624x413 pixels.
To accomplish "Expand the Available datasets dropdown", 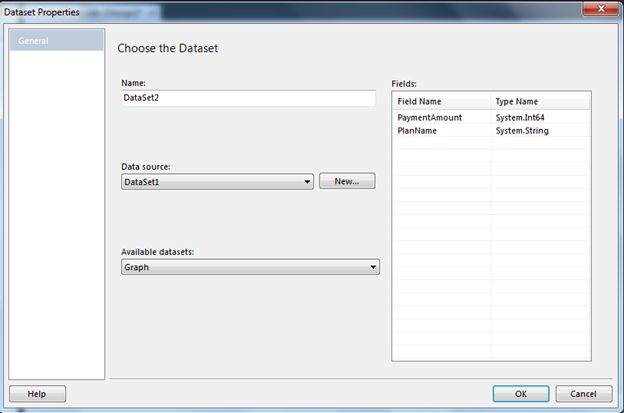I will click(x=249, y=267).
